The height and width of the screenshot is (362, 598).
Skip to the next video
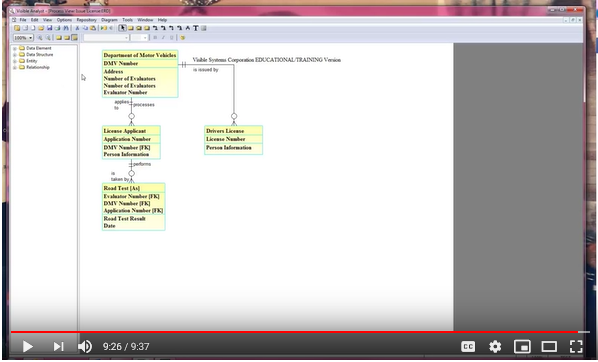58,346
